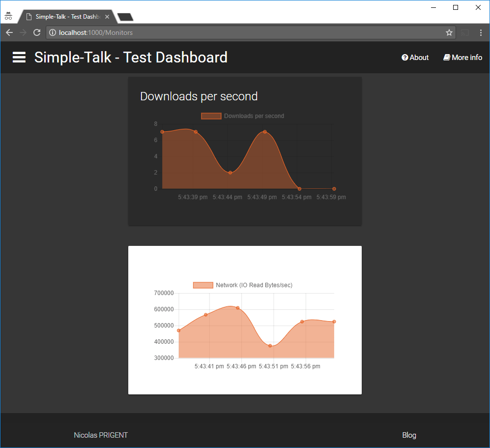Click the More info book icon
Viewport: 490px width, 448px height.
(x=447, y=58)
